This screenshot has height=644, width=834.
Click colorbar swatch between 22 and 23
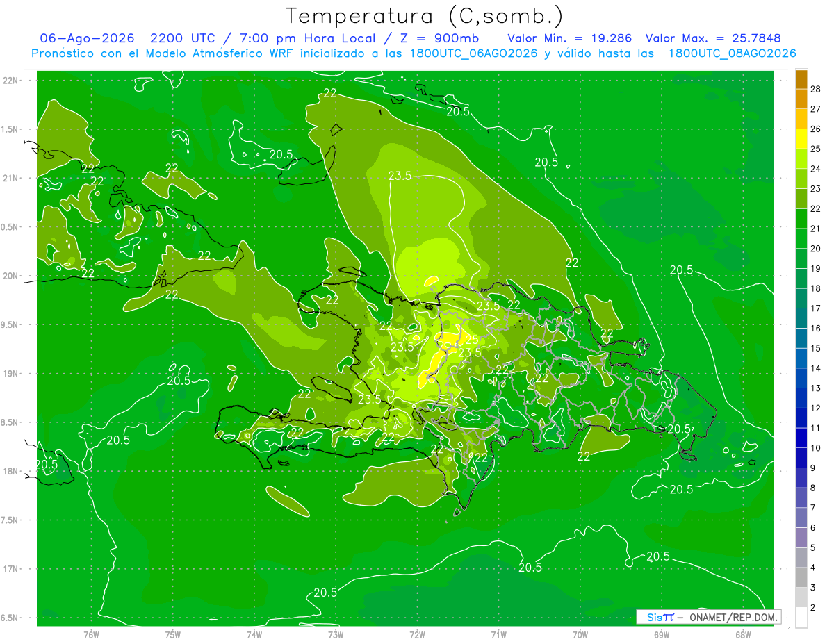click(801, 199)
